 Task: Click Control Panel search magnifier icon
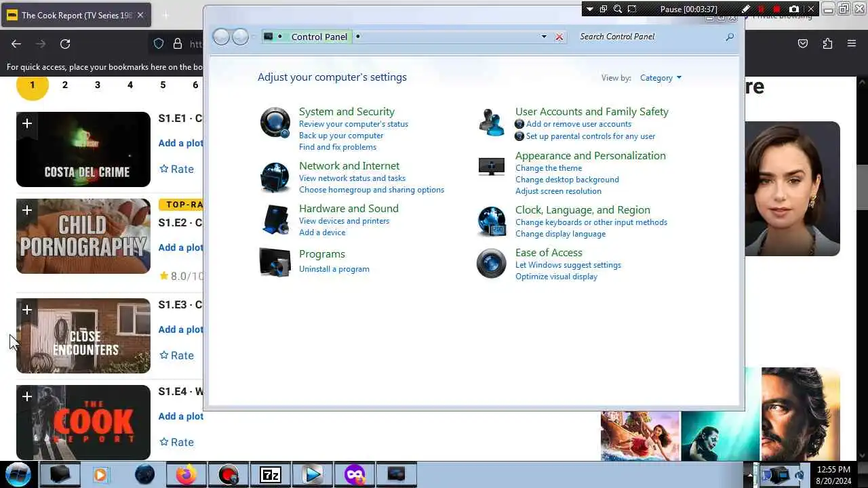coord(730,37)
